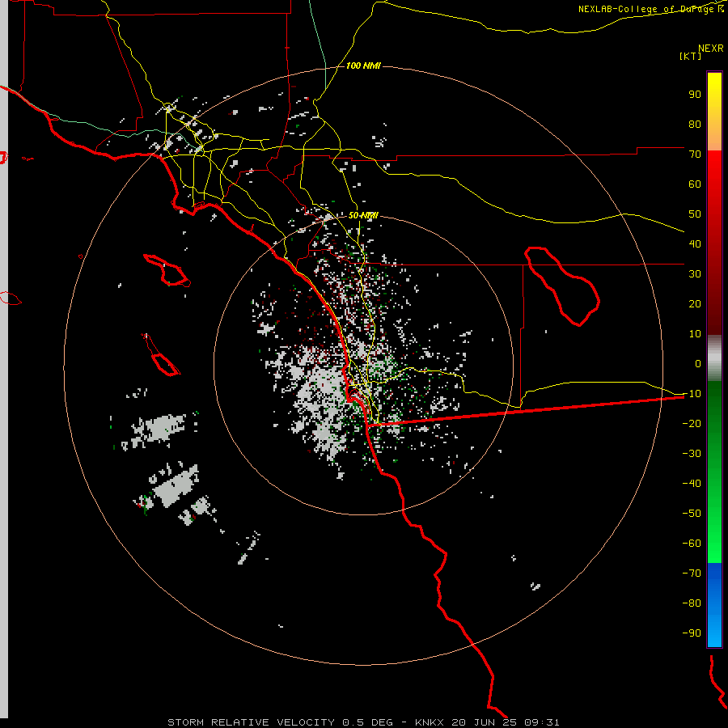The height and width of the screenshot is (728, 728).
Task: Click the 0 value on velocity scale
Action: (698, 364)
